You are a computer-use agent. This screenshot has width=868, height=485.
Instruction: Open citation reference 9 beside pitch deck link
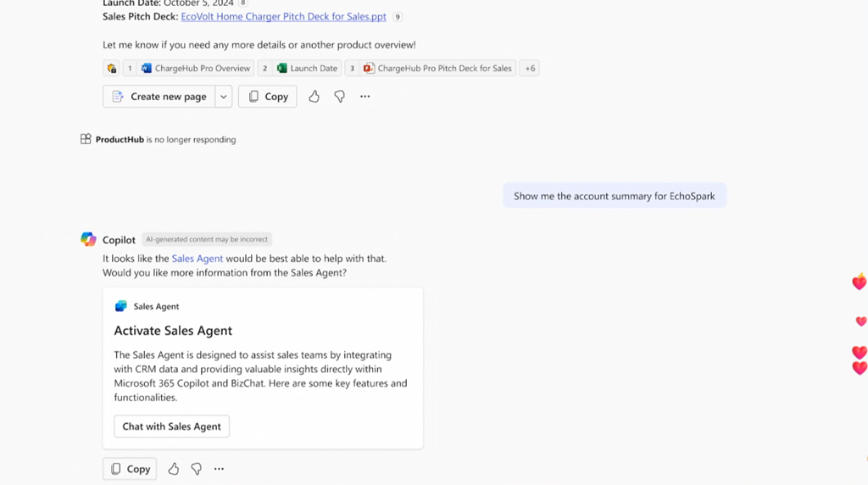(397, 17)
